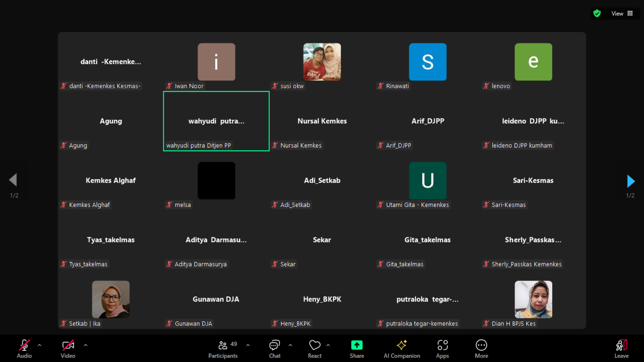The image size is (644, 362).
Task: Open More options menu
Action: point(481,349)
